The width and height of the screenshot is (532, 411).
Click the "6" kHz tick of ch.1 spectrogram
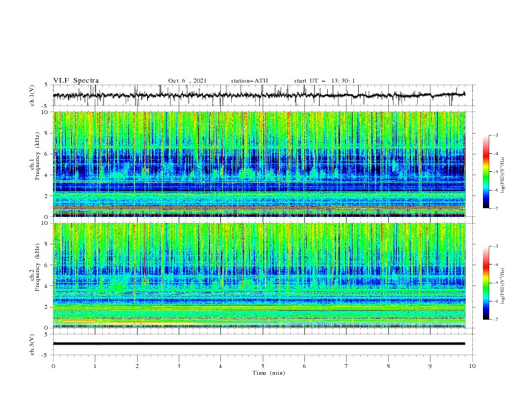click(x=48, y=154)
